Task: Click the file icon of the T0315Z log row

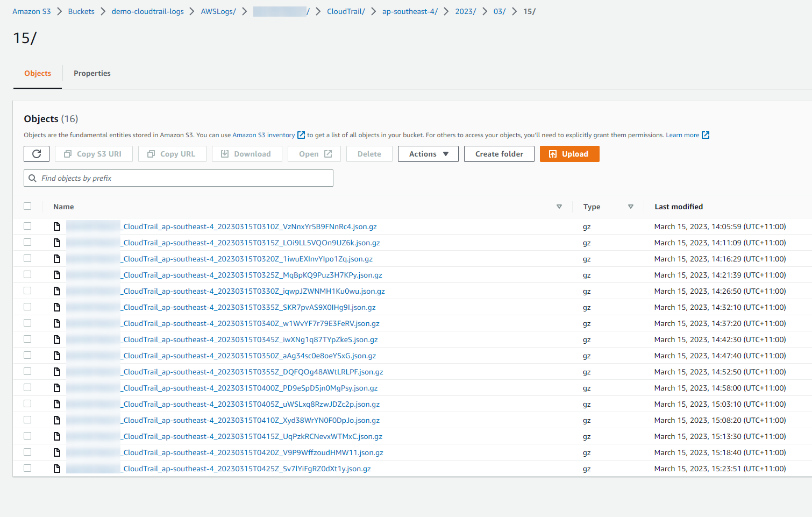Action: click(x=57, y=243)
